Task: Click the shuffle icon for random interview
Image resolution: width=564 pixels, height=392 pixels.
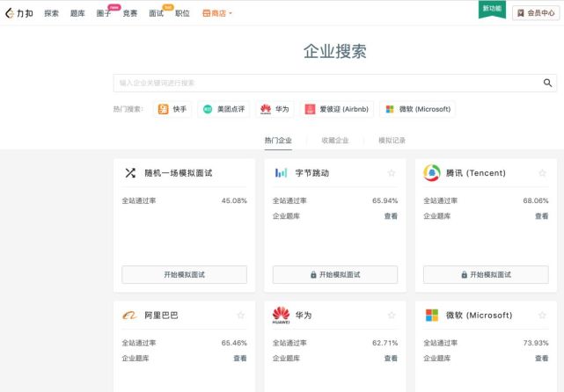Action: pos(130,173)
